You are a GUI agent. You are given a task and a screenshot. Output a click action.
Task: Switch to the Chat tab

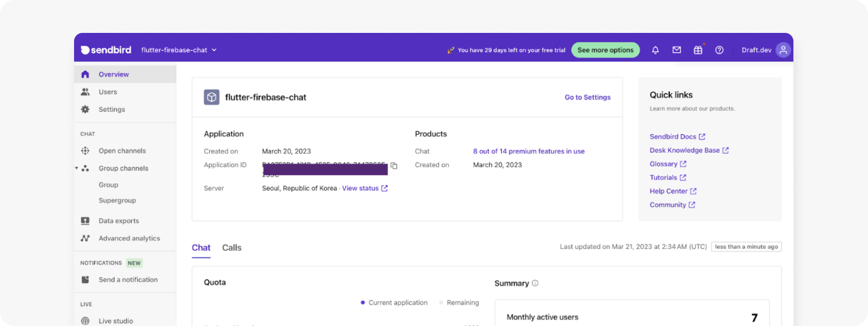[201, 248]
